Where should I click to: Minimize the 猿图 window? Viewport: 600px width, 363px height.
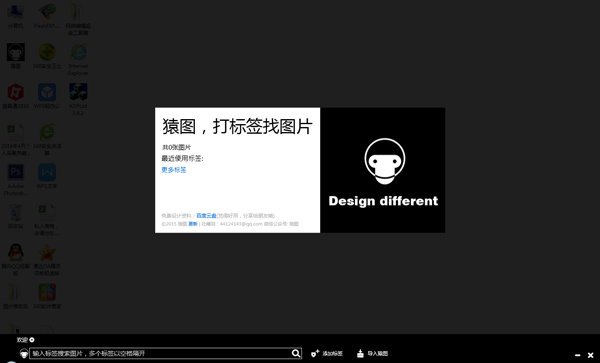577,355
